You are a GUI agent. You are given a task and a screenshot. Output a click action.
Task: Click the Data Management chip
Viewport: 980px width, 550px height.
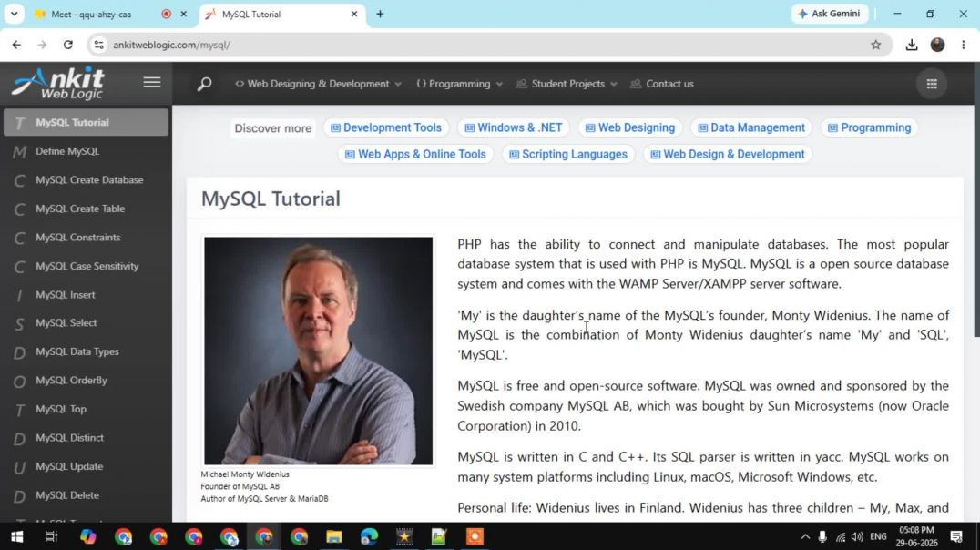(x=751, y=127)
